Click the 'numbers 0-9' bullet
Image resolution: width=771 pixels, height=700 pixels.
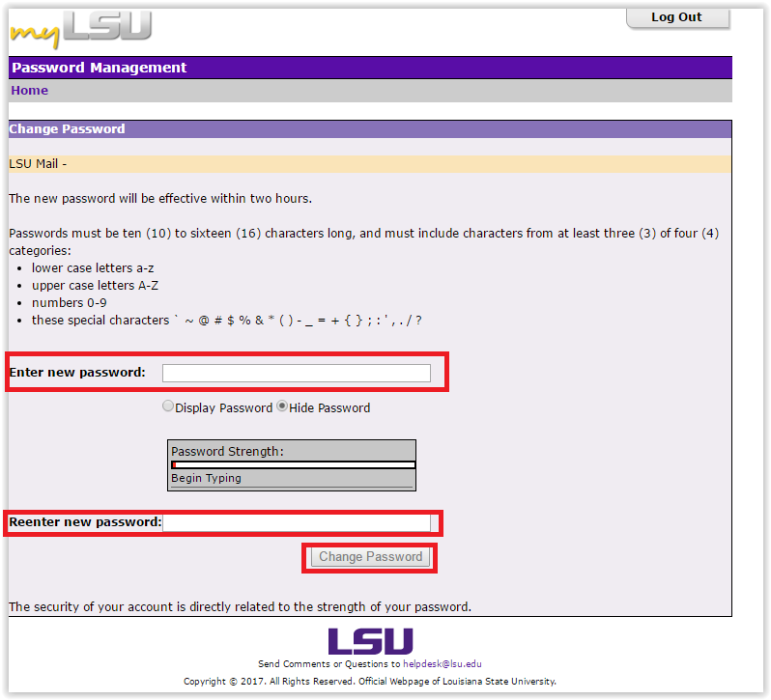(70, 302)
